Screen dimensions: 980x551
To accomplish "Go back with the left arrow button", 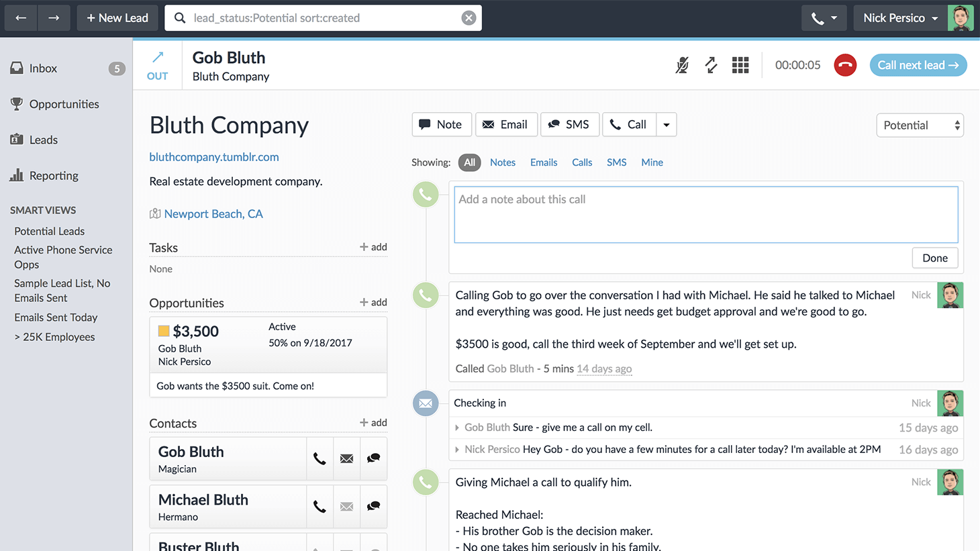I will click(x=21, y=18).
